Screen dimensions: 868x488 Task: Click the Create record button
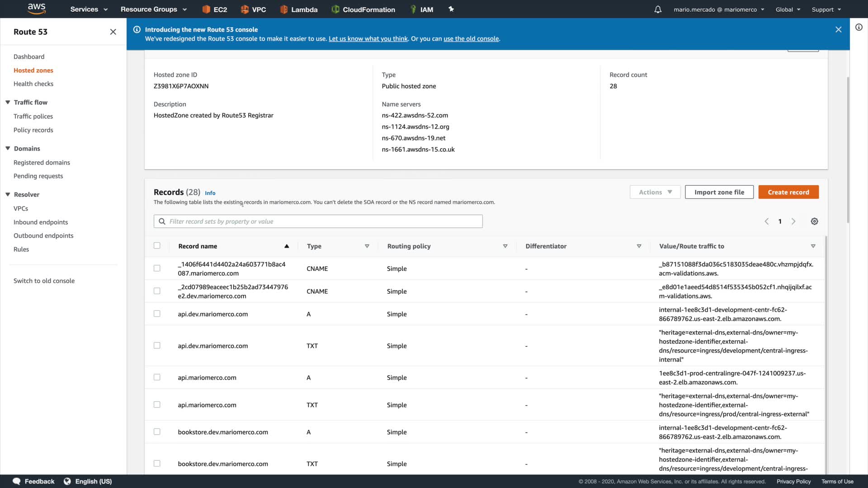pos(788,192)
